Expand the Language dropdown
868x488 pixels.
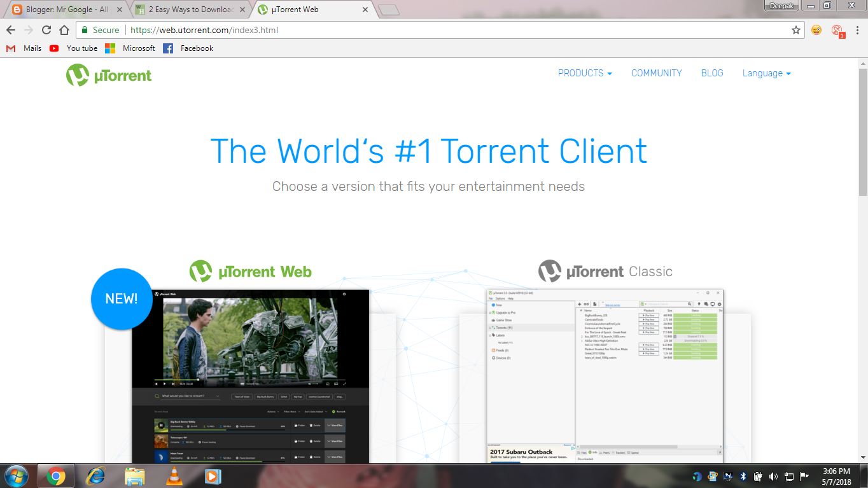pos(766,73)
